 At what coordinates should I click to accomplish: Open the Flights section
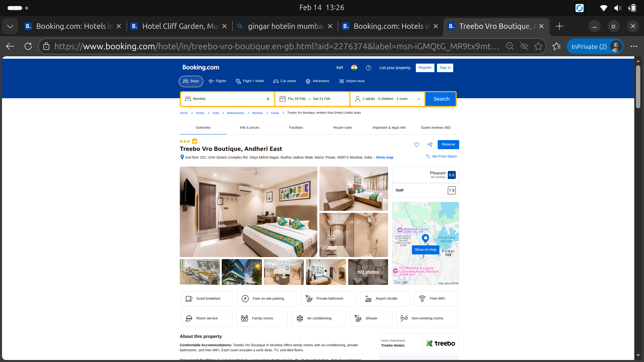point(217,81)
